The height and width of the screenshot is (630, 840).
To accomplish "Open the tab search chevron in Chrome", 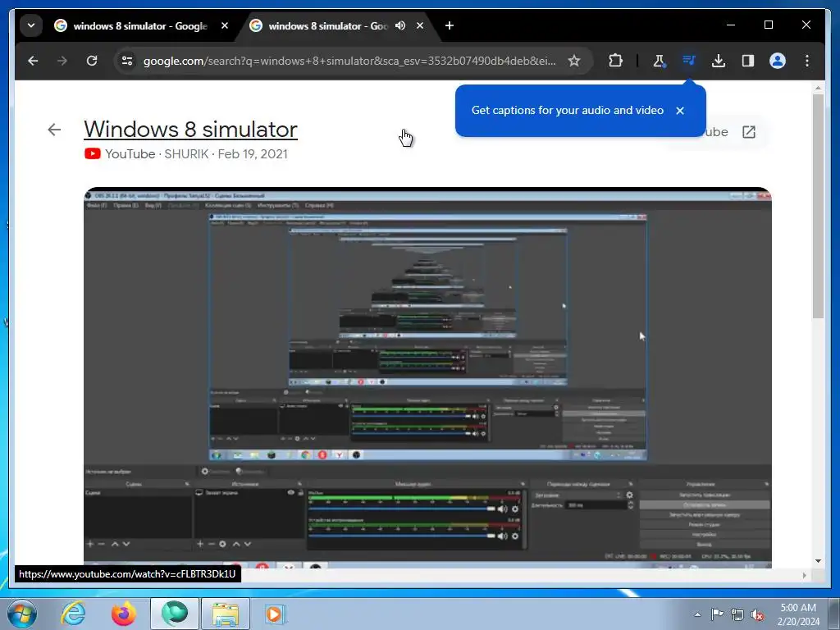I will point(31,25).
